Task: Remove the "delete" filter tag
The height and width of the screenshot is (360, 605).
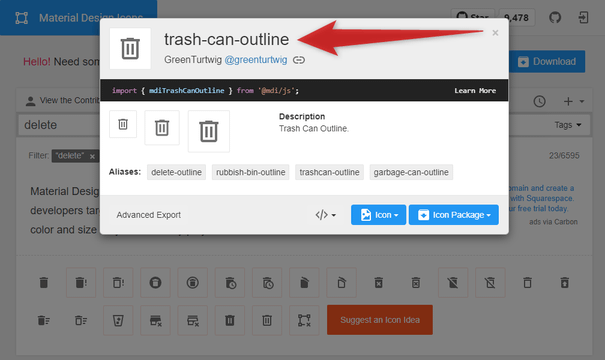Action: (x=92, y=156)
